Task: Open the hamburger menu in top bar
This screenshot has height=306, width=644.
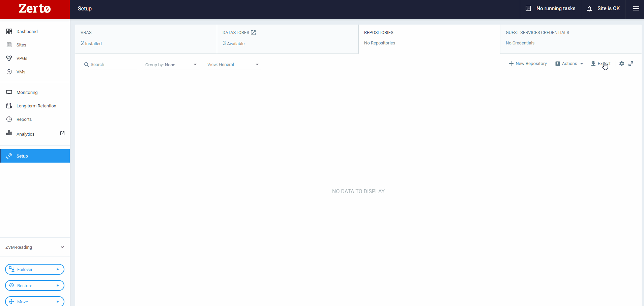Action: (x=636, y=9)
